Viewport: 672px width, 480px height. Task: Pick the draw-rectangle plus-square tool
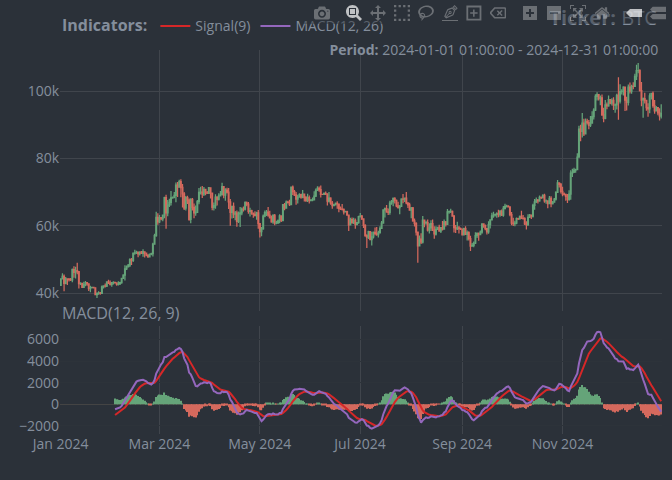[474, 13]
